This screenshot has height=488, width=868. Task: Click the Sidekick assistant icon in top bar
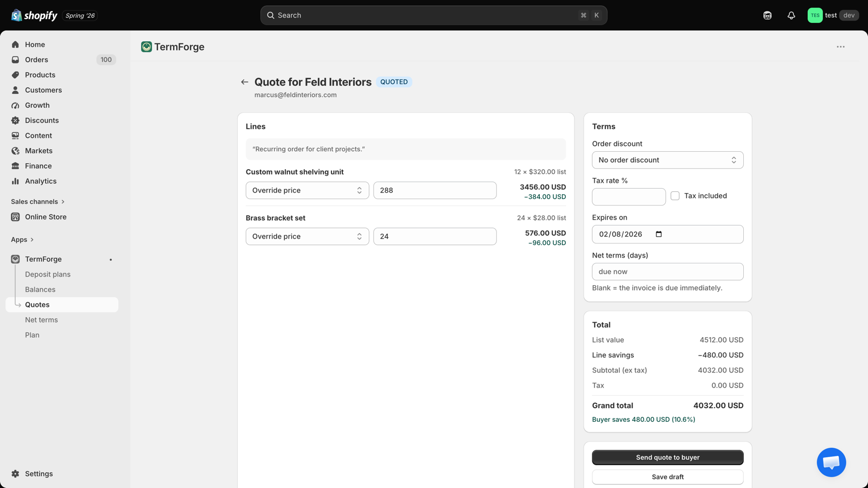click(767, 15)
